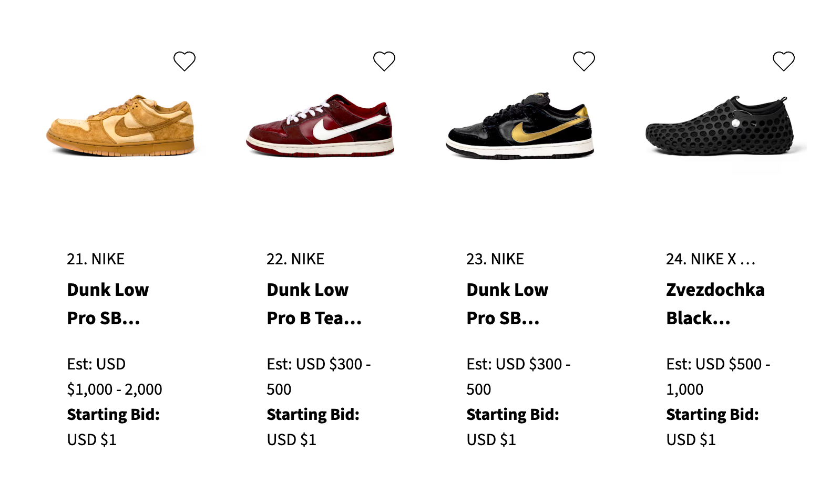Viewport: 840px width, 504px height.
Task: Save lot 24 Zvezdochka using heart icon
Action: (784, 61)
